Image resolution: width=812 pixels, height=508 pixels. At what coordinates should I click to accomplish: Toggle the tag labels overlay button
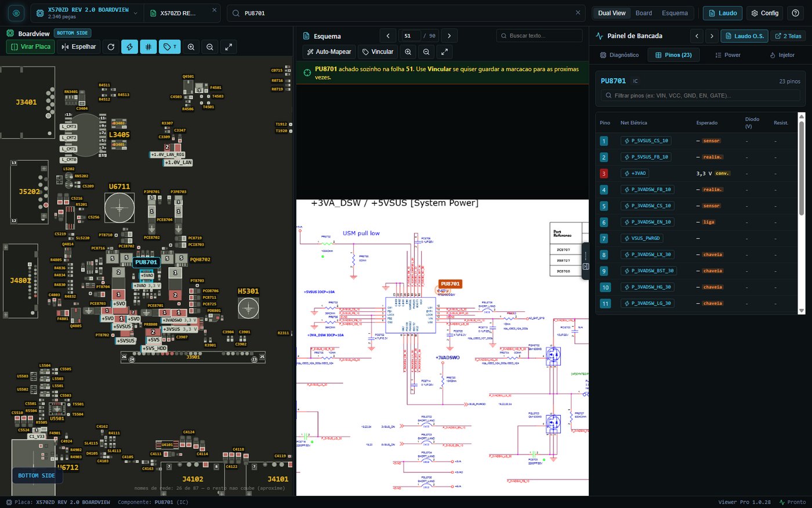170,47
